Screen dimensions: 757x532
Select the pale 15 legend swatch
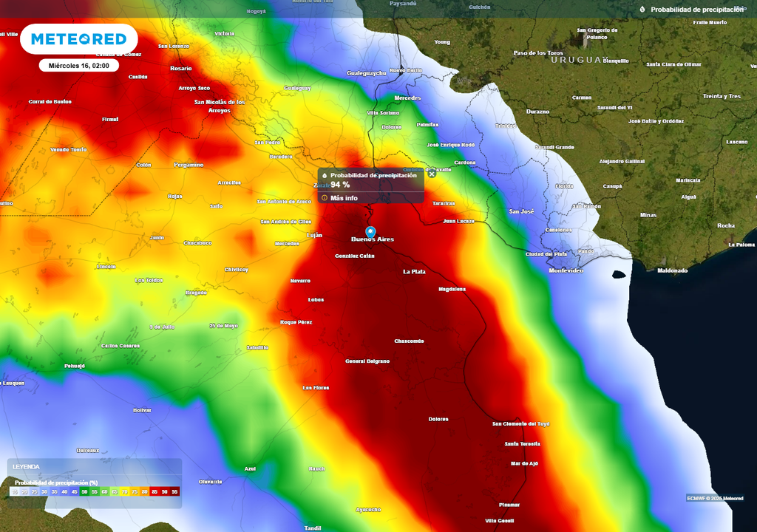(13, 491)
